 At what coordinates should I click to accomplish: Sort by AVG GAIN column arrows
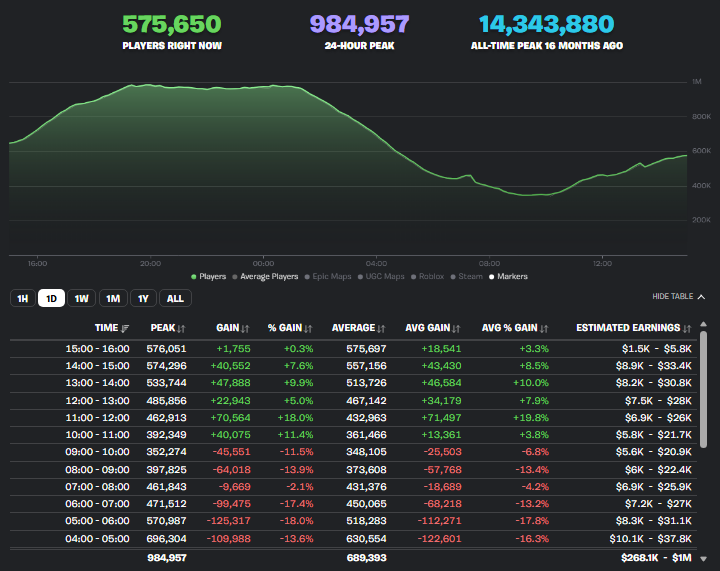pyautogui.click(x=456, y=329)
